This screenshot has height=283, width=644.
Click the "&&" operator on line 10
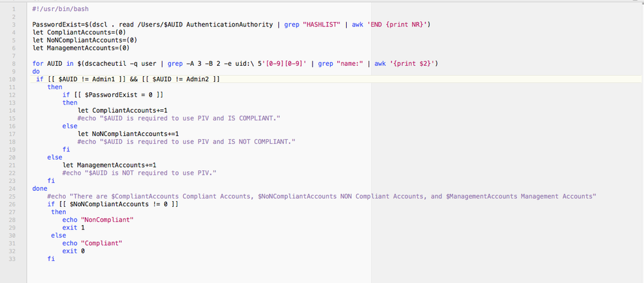point(133,79)
